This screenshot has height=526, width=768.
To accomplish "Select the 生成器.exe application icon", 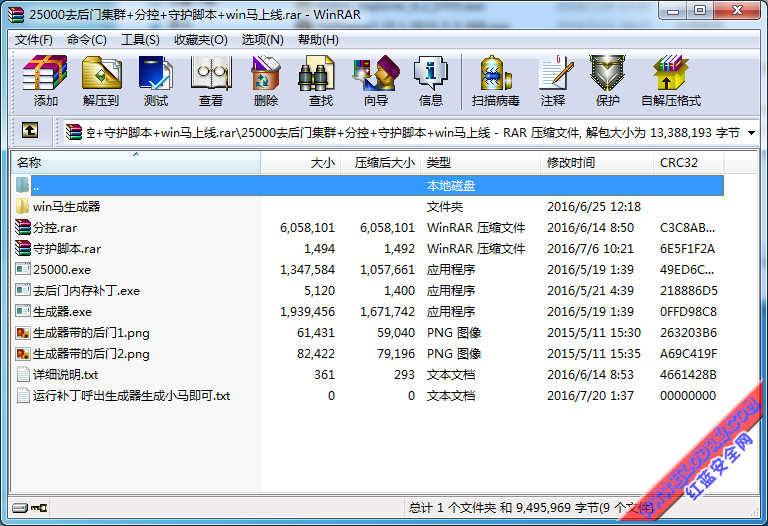I will 23,311.
